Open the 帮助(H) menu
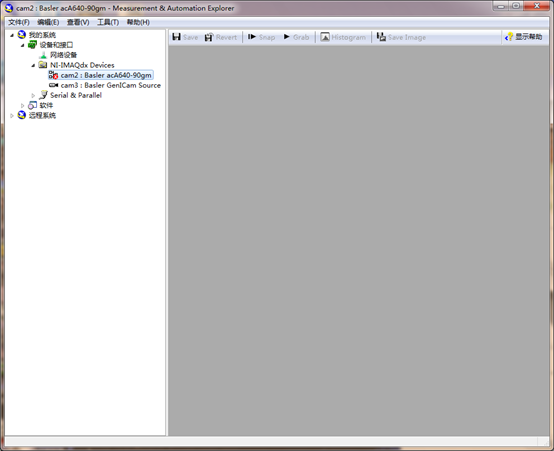The width and height of the screenshot is (554, 451). tap(138, 22)
